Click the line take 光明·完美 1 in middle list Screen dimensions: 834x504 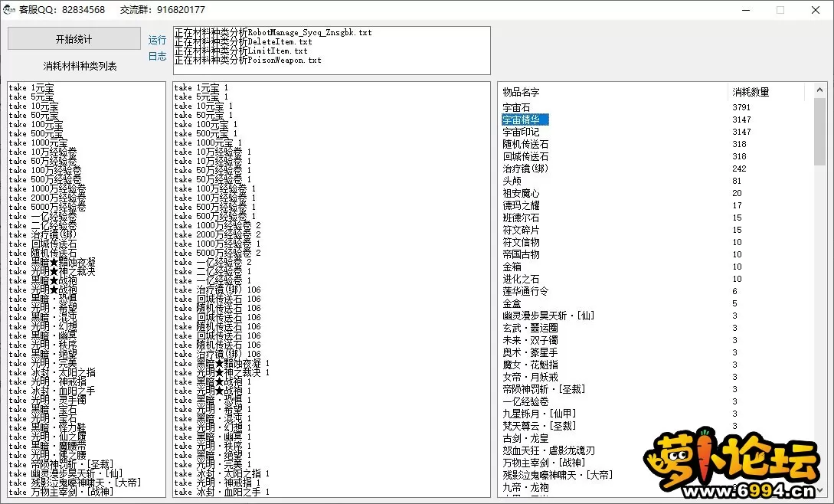pos(213,465)
